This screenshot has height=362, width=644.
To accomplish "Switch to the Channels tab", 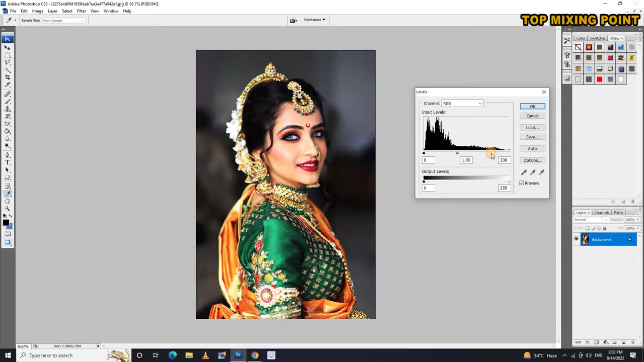I will pyautogui.click(x=602, y=213).
